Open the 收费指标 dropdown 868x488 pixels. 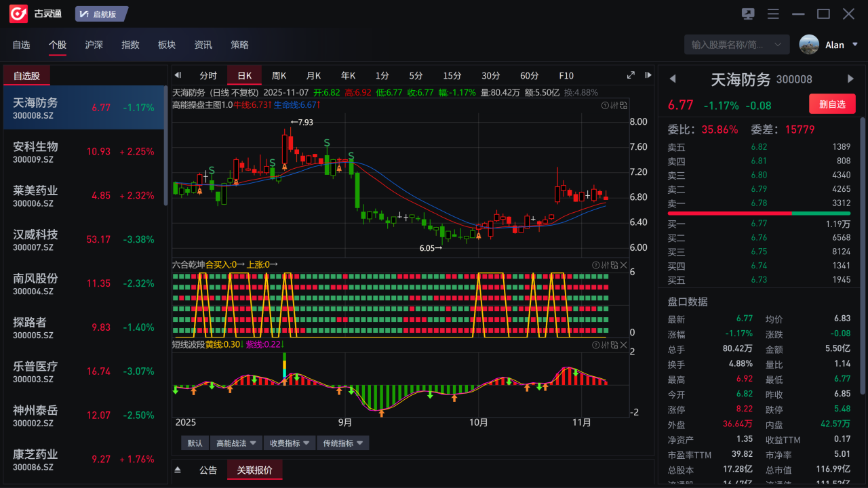coord(290,443)
